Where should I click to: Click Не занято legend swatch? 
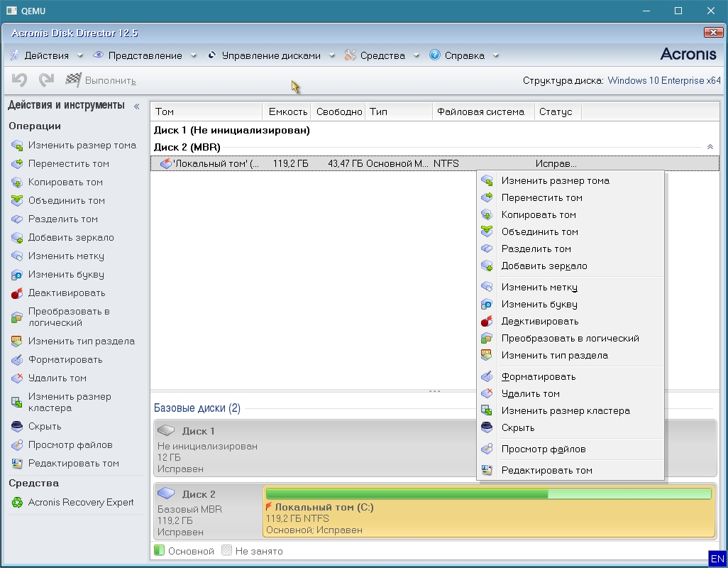click(226, 550)
